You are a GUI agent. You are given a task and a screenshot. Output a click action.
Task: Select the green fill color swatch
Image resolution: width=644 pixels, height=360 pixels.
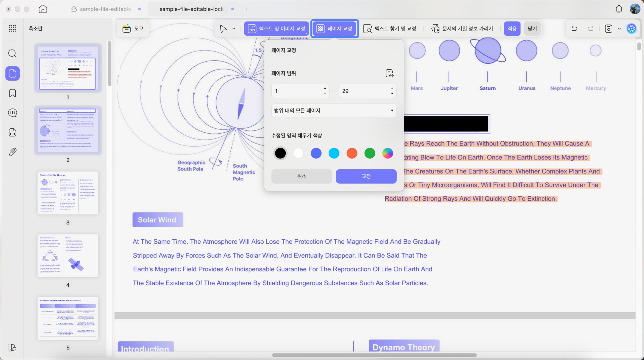[x=370, y=153]
